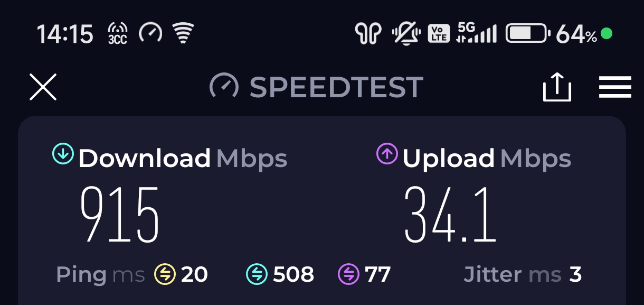Select the purple upload latency icon
This screenshot has width=644, height=305.
point(348,274)
